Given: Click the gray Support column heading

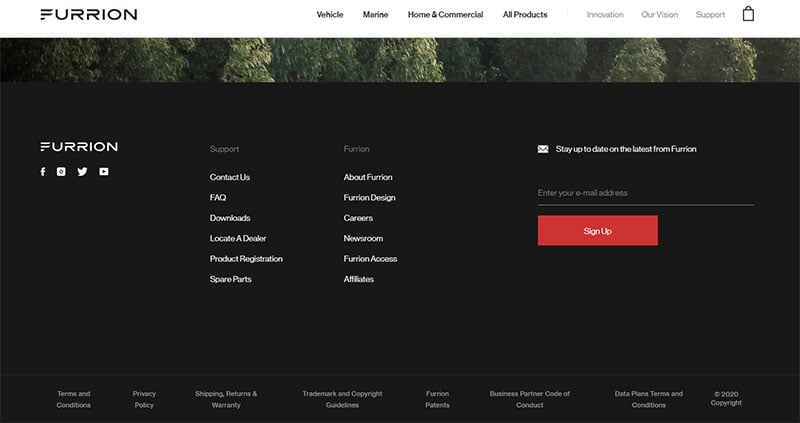Looking at the screenshot, I should point(224,149).
